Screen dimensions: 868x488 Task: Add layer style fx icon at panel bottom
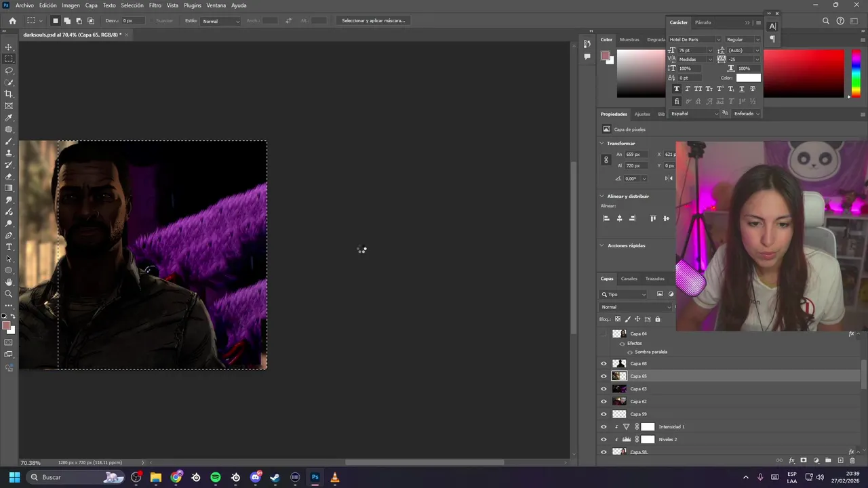coord(791,461)
